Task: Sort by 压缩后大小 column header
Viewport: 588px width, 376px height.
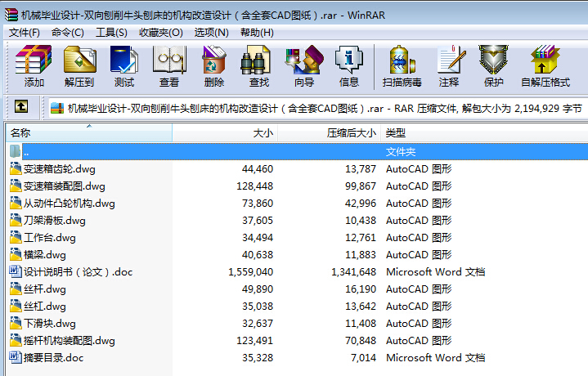Action: click(x=330, y=132)
